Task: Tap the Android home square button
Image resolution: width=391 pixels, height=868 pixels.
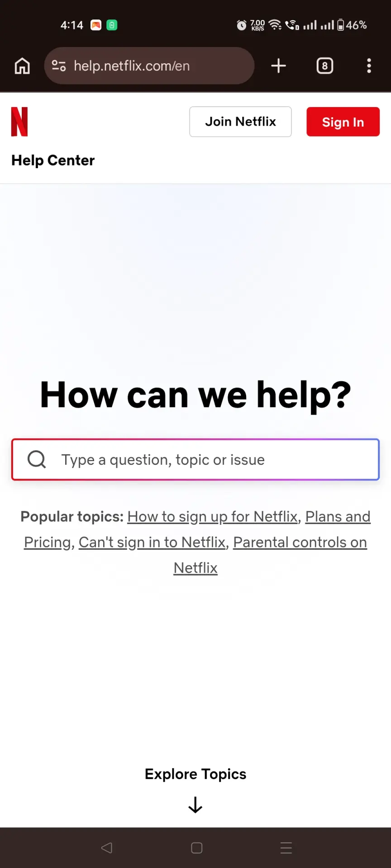Action: pyautogui.click(x=196, y=848)
